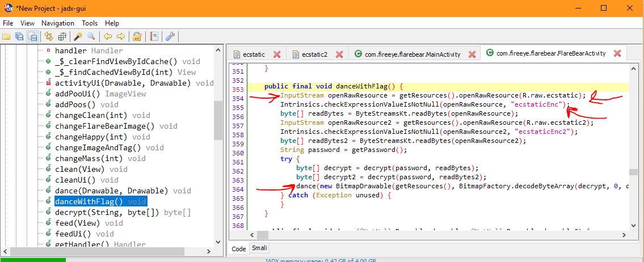Close the ecstatic2 tab
The height and width of the screenshot is (262, 644).
point(339,54)
